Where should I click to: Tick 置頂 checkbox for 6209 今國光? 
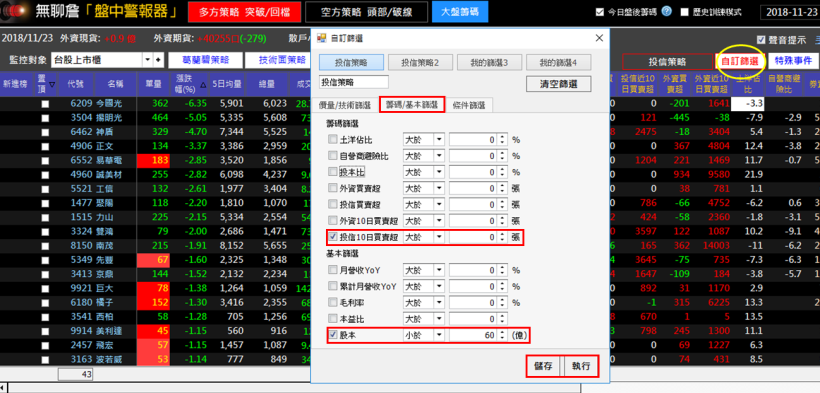45,104
